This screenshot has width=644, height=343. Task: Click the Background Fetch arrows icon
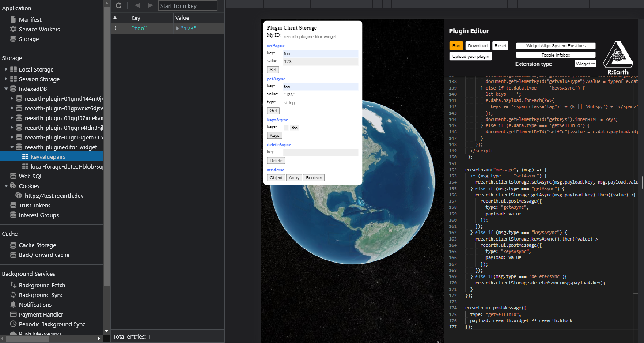pos(13,285)
